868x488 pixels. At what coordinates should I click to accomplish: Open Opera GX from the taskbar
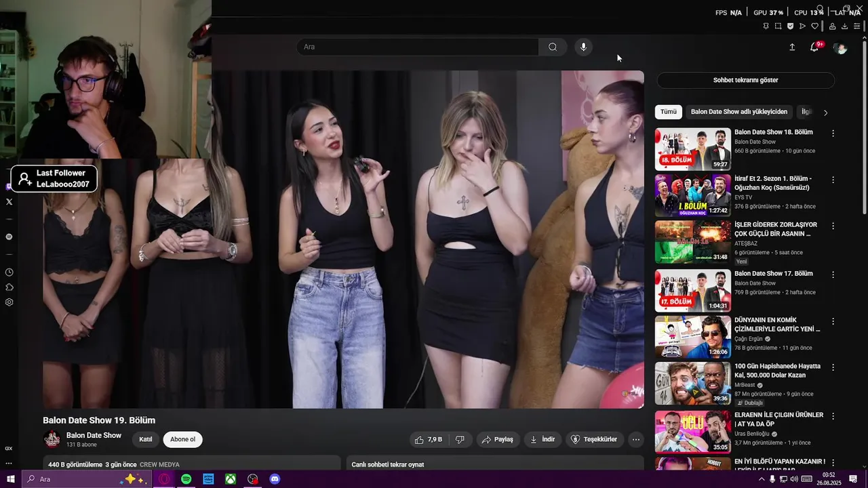coord(165,479)
